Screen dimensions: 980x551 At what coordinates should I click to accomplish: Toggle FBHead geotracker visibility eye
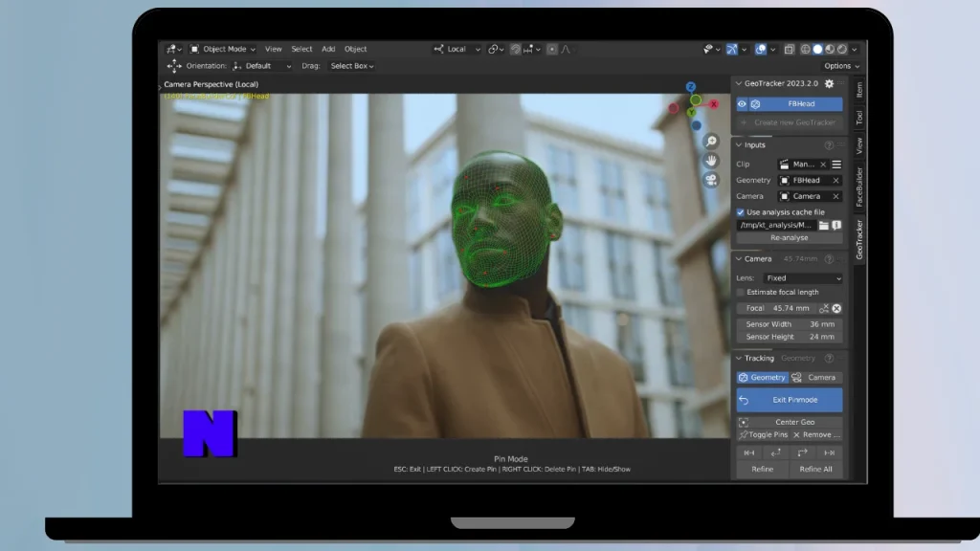click(x=742, y=103)
